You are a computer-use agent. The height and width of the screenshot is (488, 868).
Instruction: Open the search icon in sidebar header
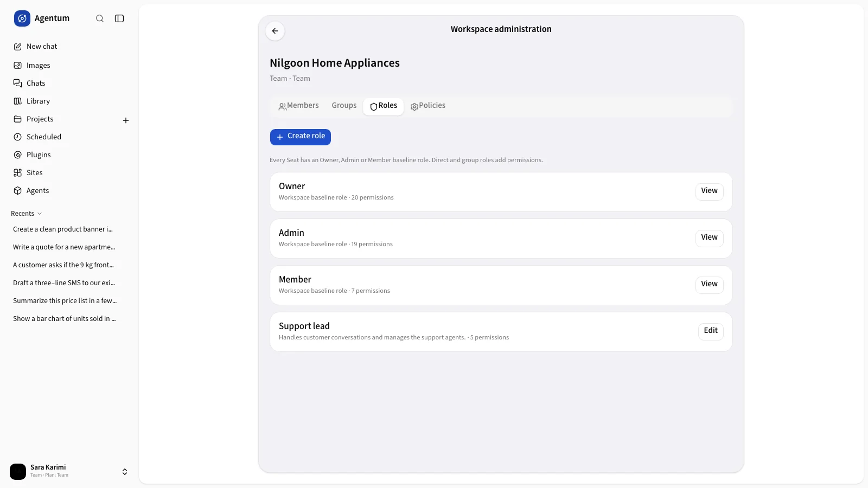100,18
